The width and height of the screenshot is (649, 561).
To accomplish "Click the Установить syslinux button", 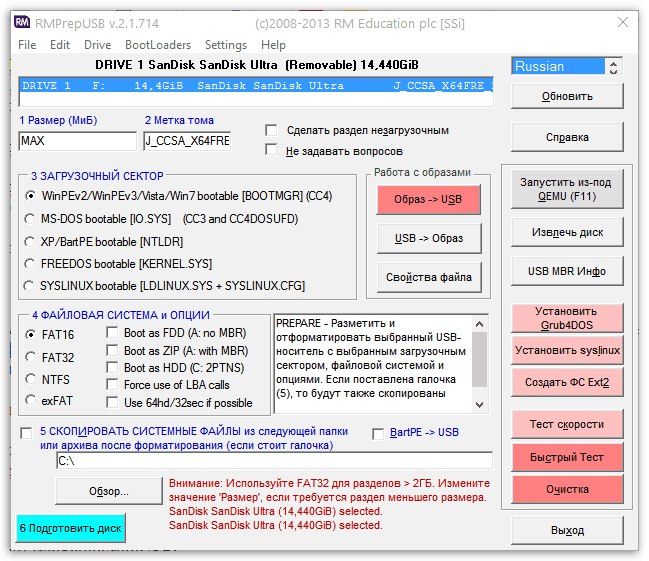I will click(x=567, y=350).
